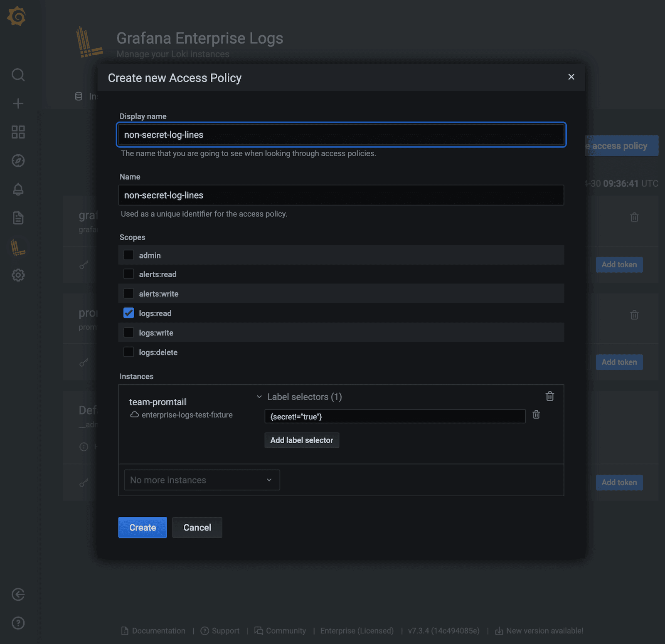Collapse the Label selectors (1) section
The image size is (665, 644).
(259, 397)
